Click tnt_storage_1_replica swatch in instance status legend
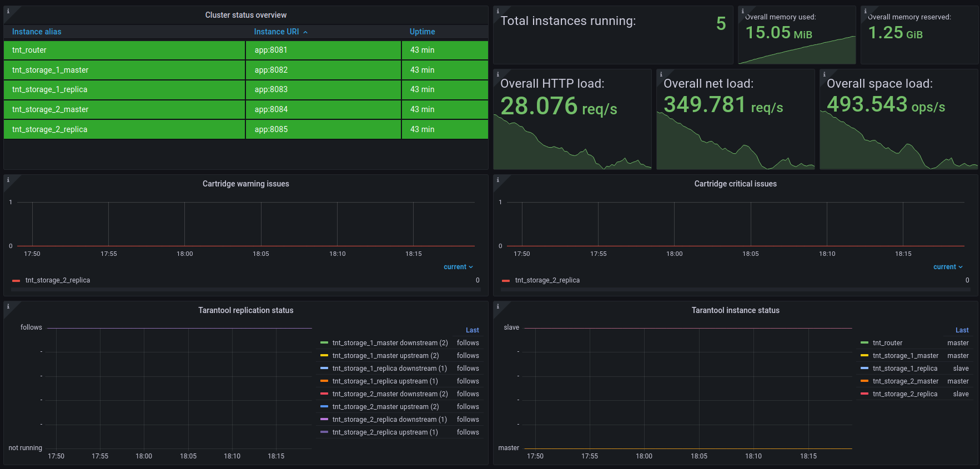Screen dimensions: 980x469 [865, 369]
